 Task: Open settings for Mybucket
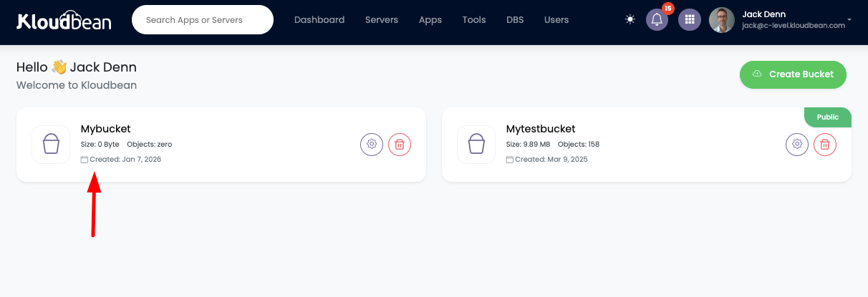371,145
